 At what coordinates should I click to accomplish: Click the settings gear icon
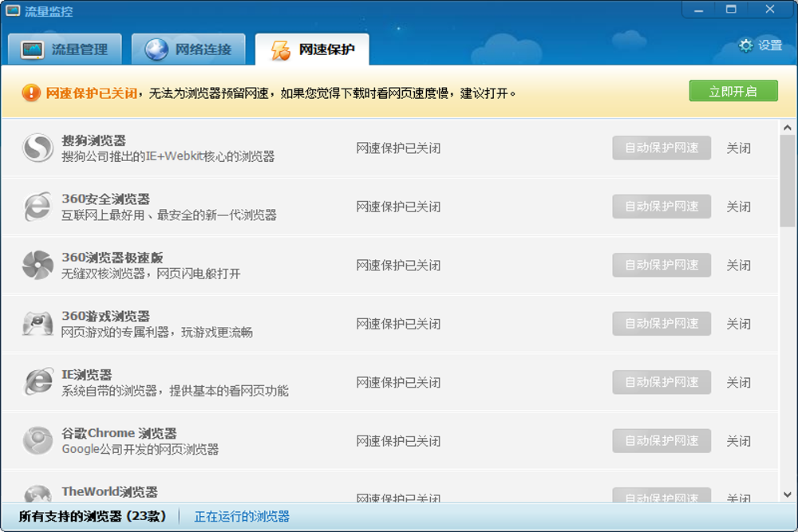point(745,45)
